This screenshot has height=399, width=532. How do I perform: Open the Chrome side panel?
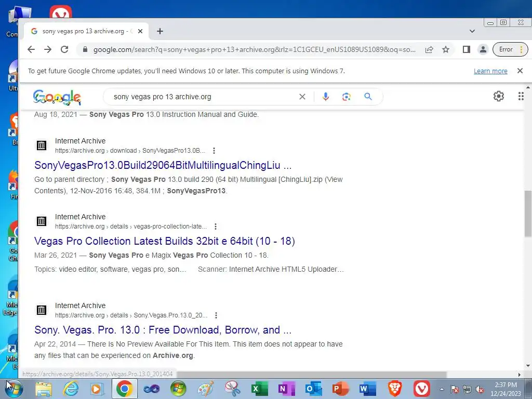(x=467, y=49)
